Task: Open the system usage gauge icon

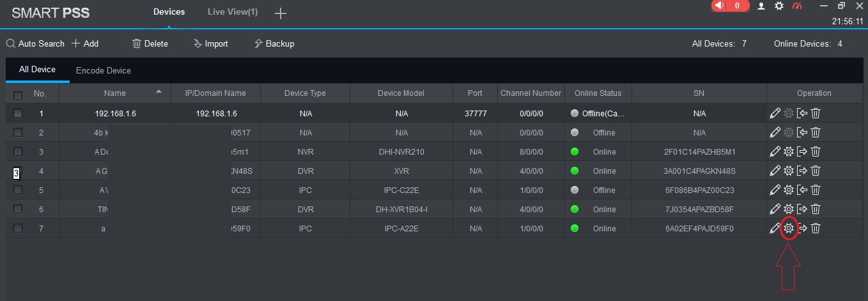Action: coord(796,6)
